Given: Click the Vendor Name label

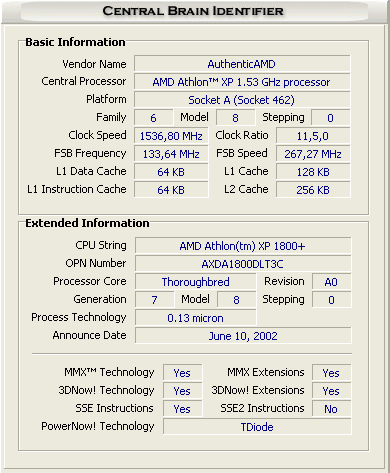Looking at the screenshot, I should pyautogui.click(x=94, y=64).
